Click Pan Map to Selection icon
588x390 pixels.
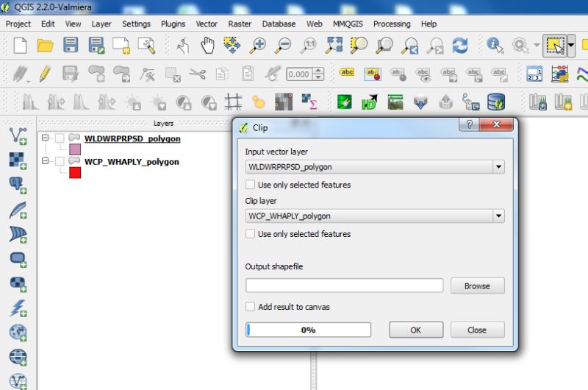[232, 46]
